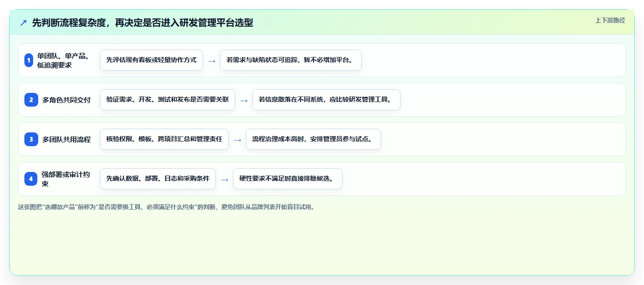Click the 先确认数据、部署、日志和采购条件 box
The image size is (644, 285).
click(x=158, y=179)
